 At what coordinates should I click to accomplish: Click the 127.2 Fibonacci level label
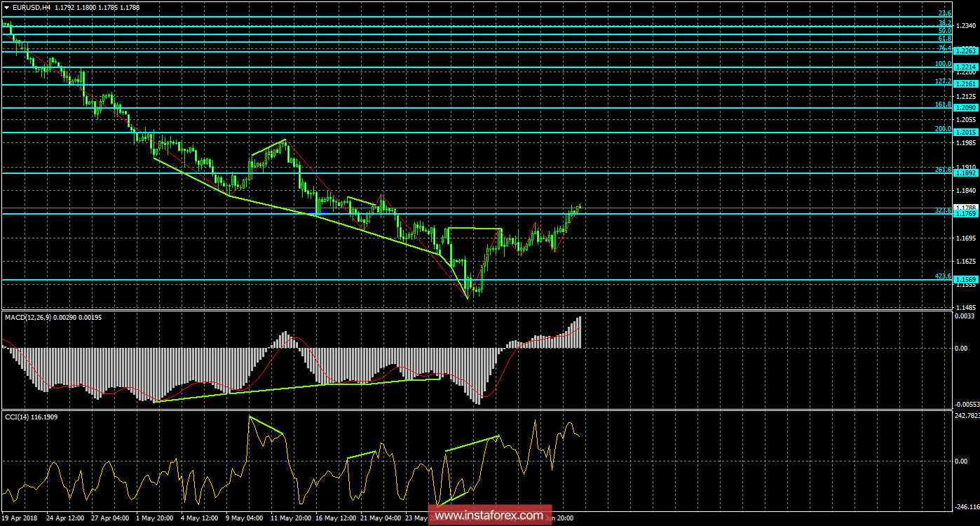tap(943, 81)
